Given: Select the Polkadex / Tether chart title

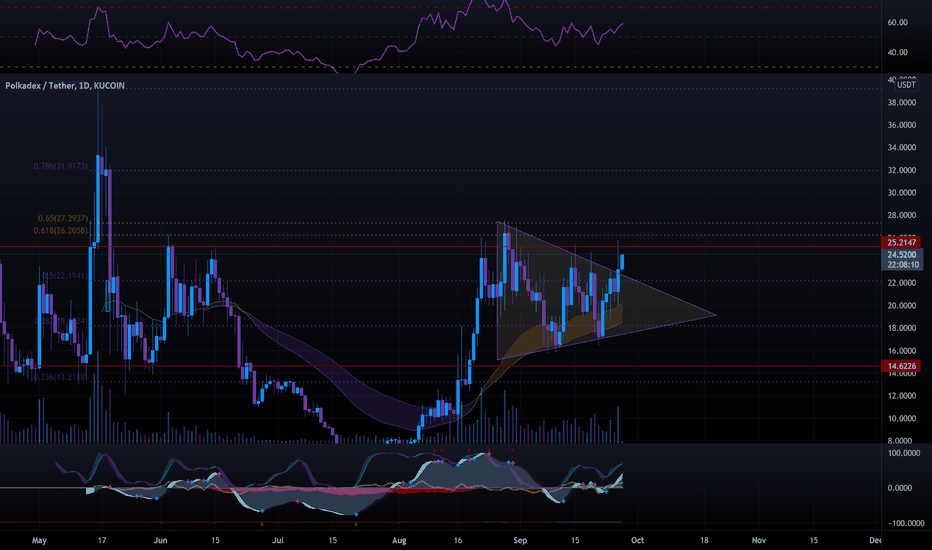Looking at the screenshot, I should click(65, 86).
